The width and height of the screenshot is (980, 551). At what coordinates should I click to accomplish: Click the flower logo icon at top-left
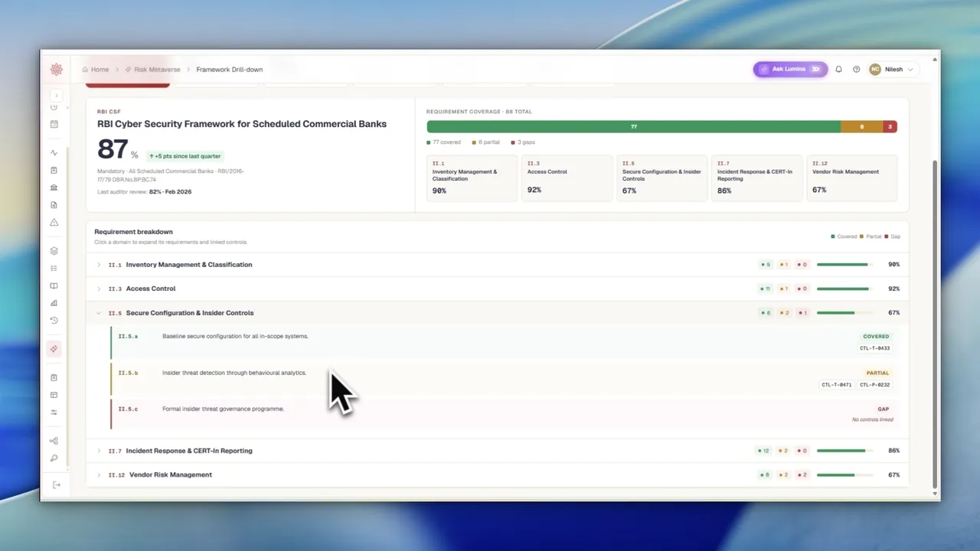(x=56, y=70)
